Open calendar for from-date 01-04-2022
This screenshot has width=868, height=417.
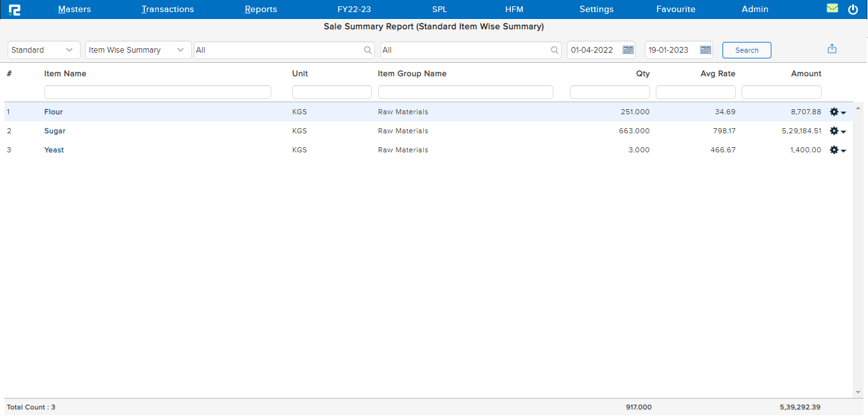(x=627, y=50)
